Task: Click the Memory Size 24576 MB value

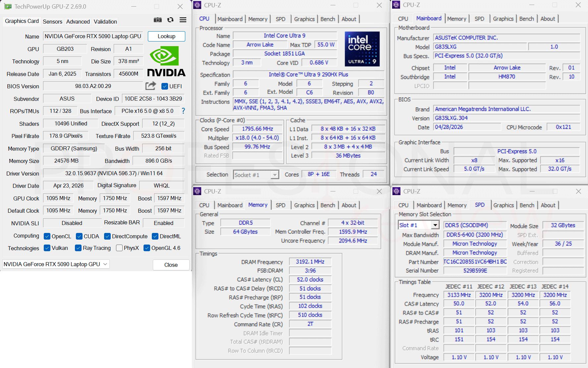Action: click(66, 161)
